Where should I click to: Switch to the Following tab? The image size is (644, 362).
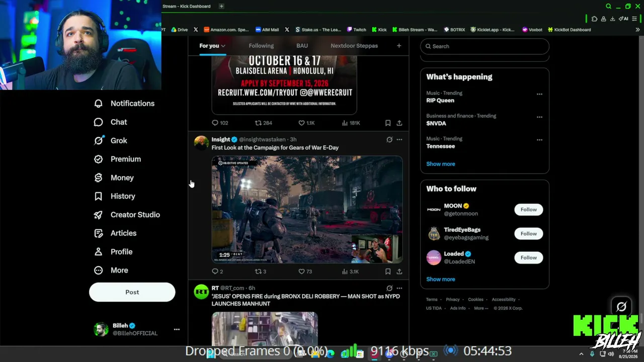click(261, 46)
